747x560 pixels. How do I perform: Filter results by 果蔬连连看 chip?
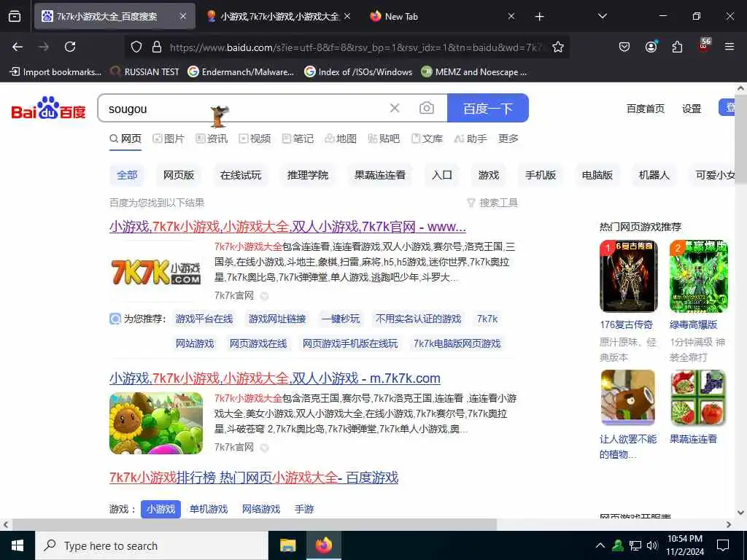[x=379, y=175]
